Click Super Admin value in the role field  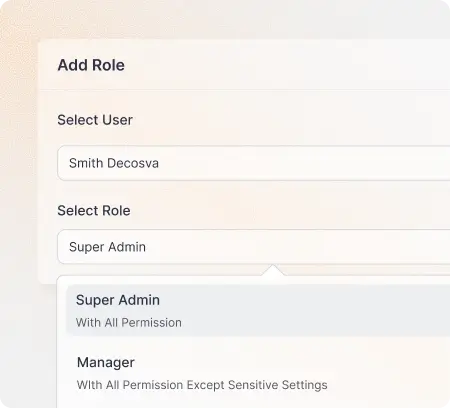pos(107,247)
